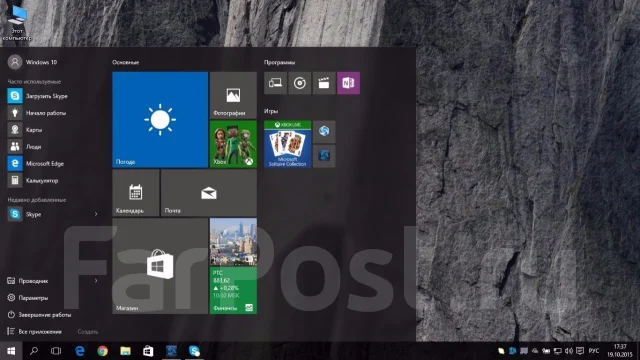This screenshot has height=360, width=640.
Task: Open the Финансы finance tile
Action: [233, 290]
